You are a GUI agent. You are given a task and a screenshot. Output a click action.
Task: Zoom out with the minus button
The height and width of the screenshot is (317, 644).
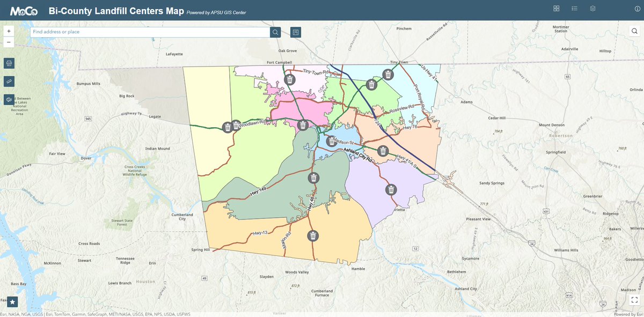pos(9,42)
